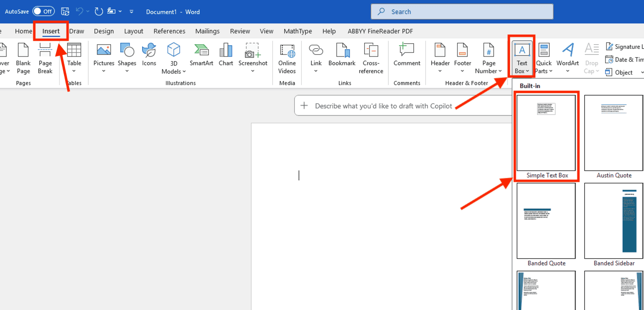Insert an Online Video

point(287,56)
